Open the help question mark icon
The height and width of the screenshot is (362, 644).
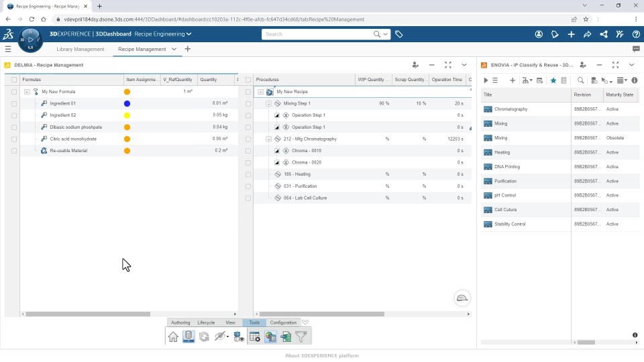tap(636, 34)
